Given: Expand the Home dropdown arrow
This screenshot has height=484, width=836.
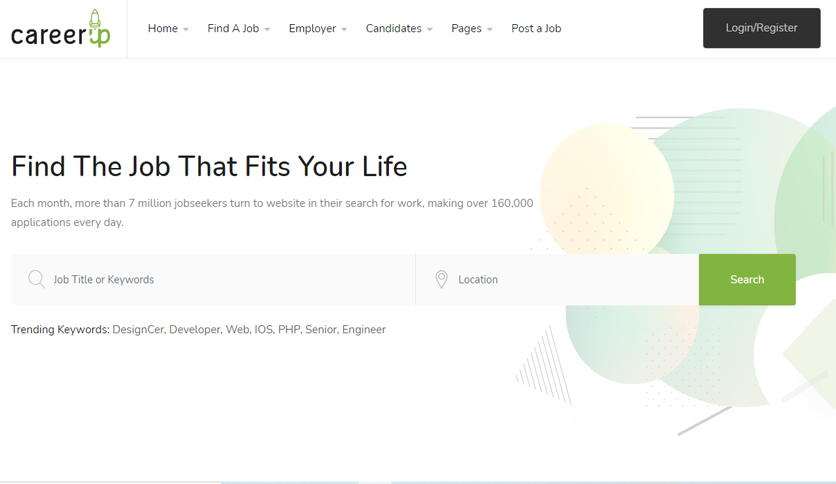Looking at the screenshot, I should [186, 29].
